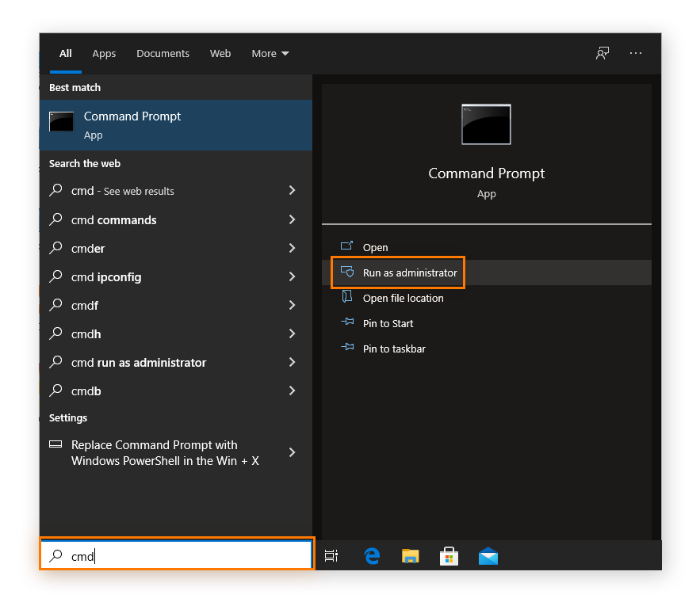Select Open file location
The image size is (700, 602).
(403, 298)
